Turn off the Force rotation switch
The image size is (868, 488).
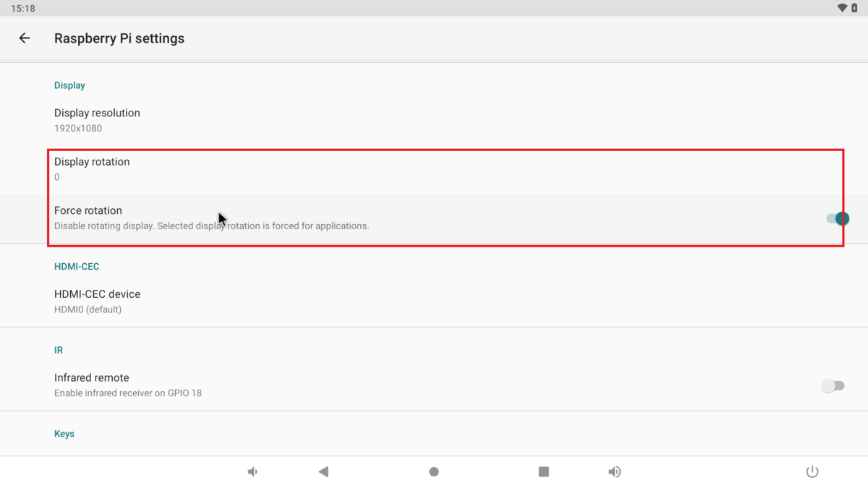[x=838, y=218]
